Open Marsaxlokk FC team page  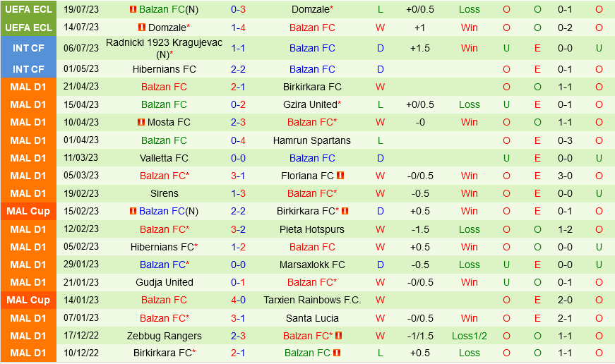312,265
